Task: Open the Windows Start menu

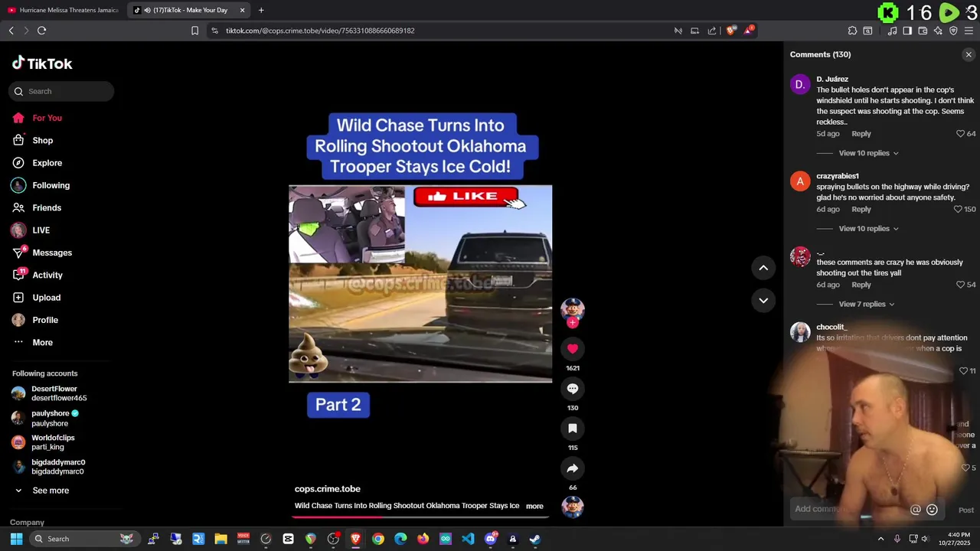Action: 16,539
